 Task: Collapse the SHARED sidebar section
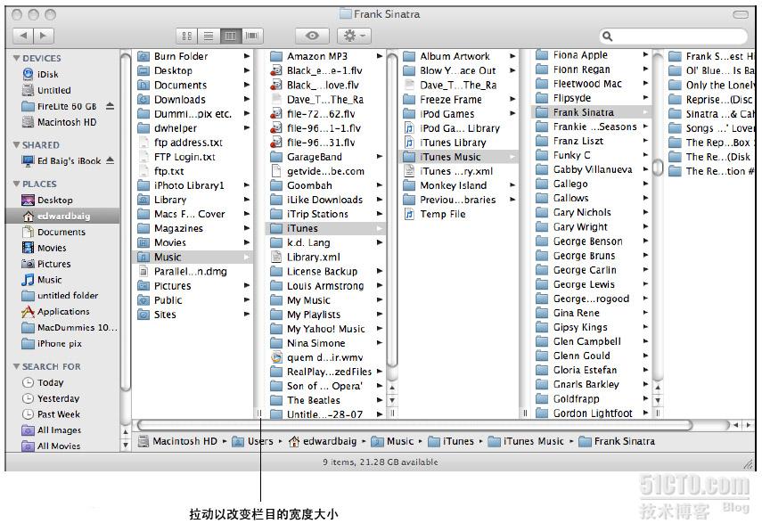tap(17, 144)
